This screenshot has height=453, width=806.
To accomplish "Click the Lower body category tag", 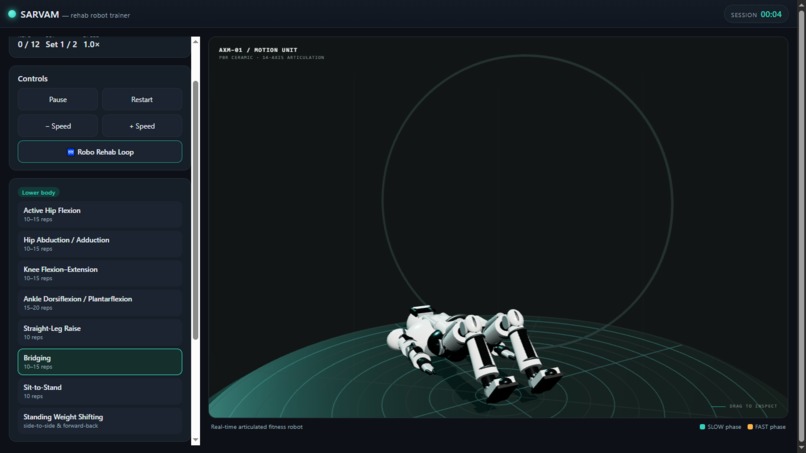I will pyautogui.click(x=39, y=192).
